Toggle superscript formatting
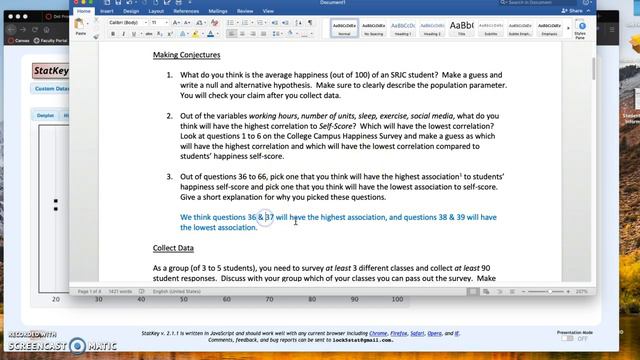The width and height of the screenshot is (640, 360). click(x=170, y=34)
